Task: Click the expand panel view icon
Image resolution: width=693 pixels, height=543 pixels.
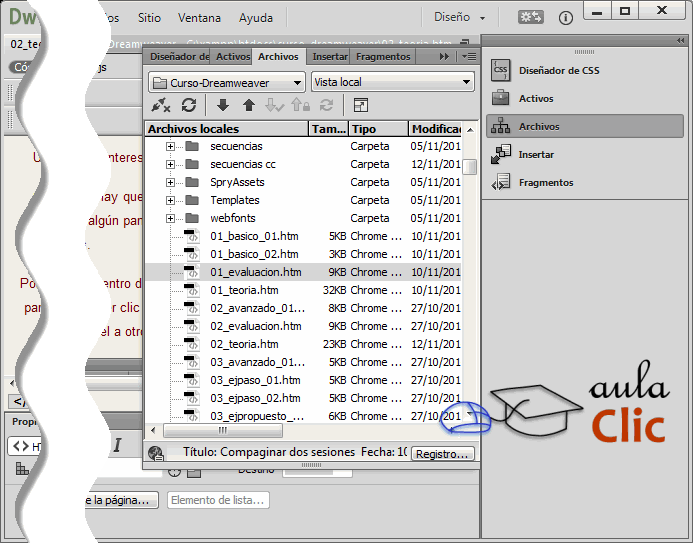Action: pyautogui.click(x=360, y=105)
